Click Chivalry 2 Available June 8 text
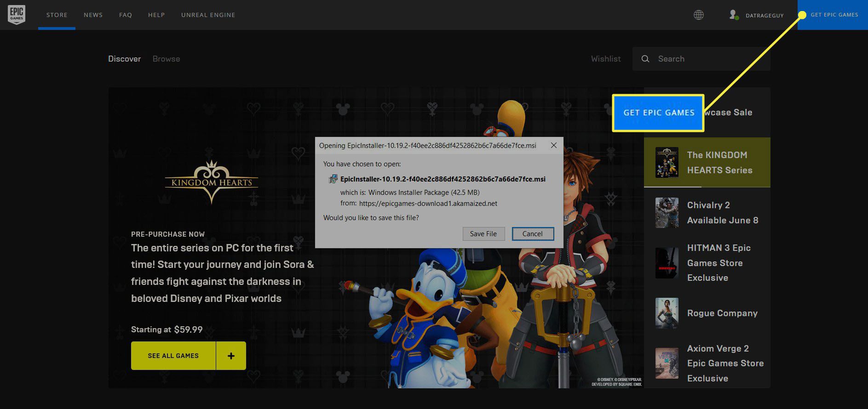868x409 pixels. click(x=723, y=213)
